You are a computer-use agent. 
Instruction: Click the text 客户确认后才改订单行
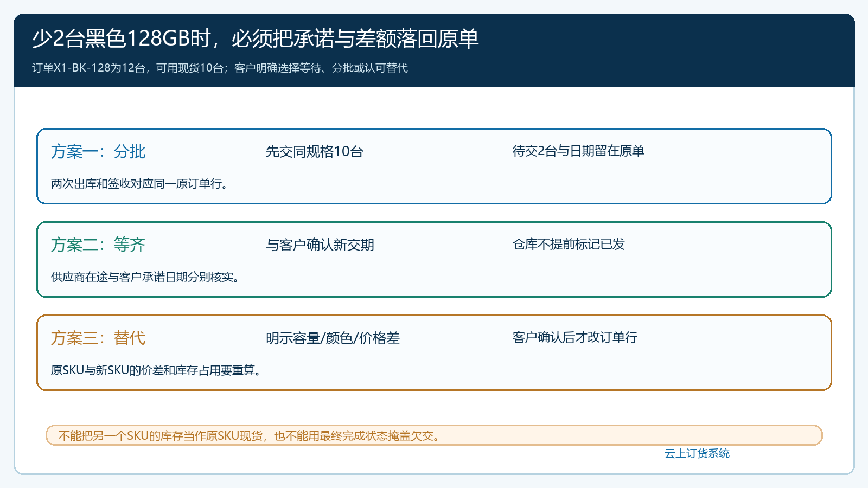coord(575,337)
